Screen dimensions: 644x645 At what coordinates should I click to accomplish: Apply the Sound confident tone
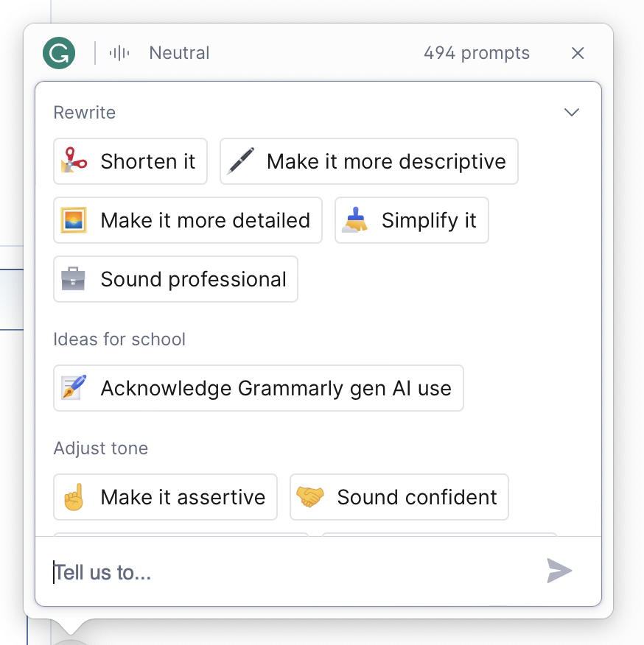pyautogui.click(x=399, y=497)
